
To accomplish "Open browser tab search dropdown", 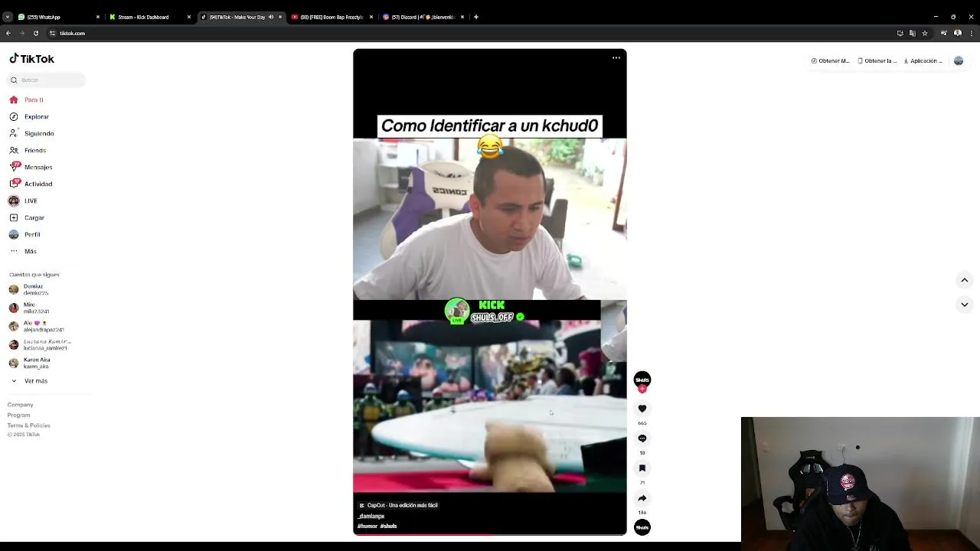I will (7, 17).
